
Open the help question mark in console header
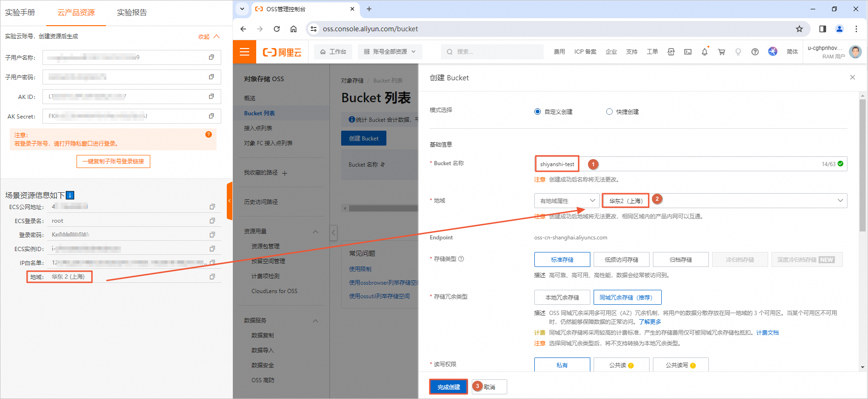pyautogui.click(x=755, y=52)
